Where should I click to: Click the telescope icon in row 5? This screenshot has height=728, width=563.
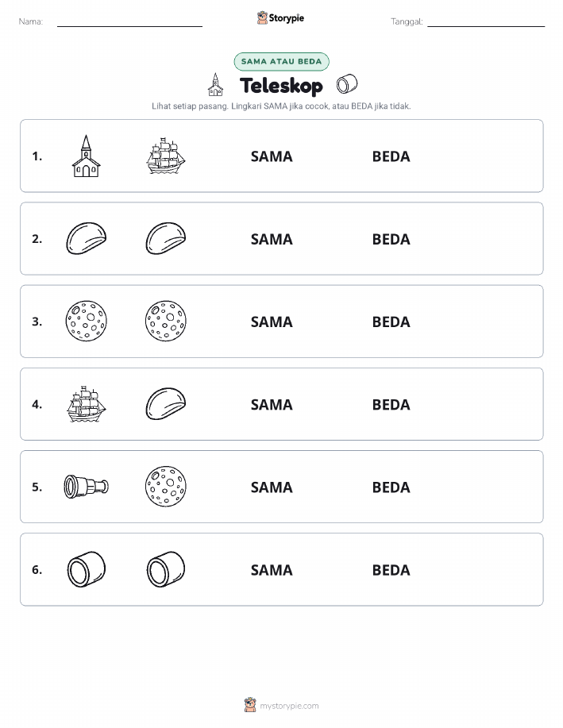(x=87, y=487)
